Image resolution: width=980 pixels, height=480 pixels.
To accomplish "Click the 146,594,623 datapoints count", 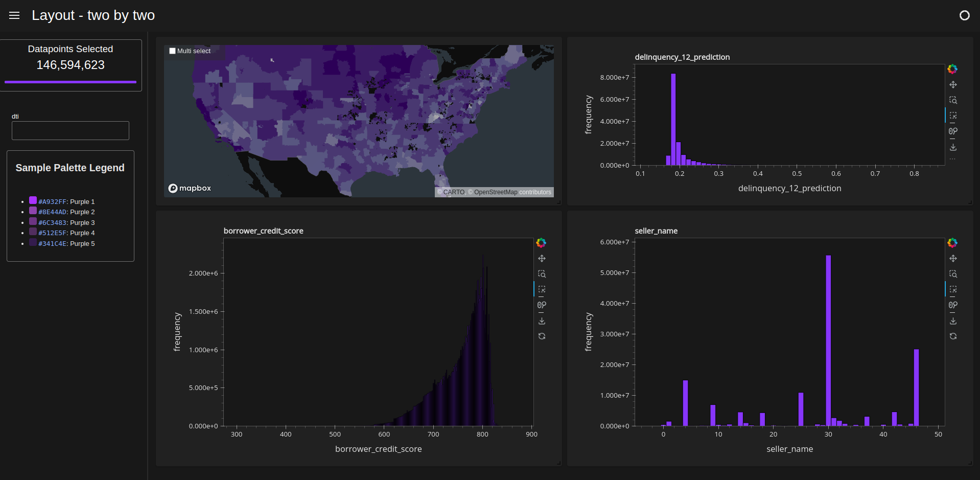I will pyautogui.click(x=71, y=65).
